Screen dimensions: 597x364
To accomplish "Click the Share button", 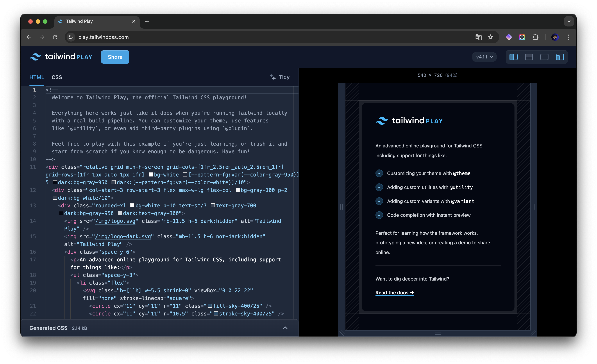I will click(x=115, y=57).
